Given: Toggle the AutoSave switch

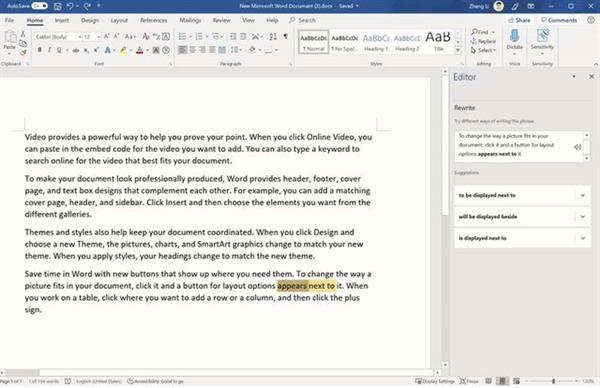Looking at the screenshot, I should click(39, 6).
